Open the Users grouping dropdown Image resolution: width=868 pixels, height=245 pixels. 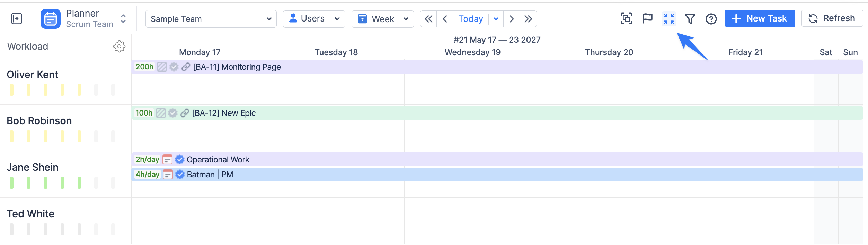pos(314,19)
